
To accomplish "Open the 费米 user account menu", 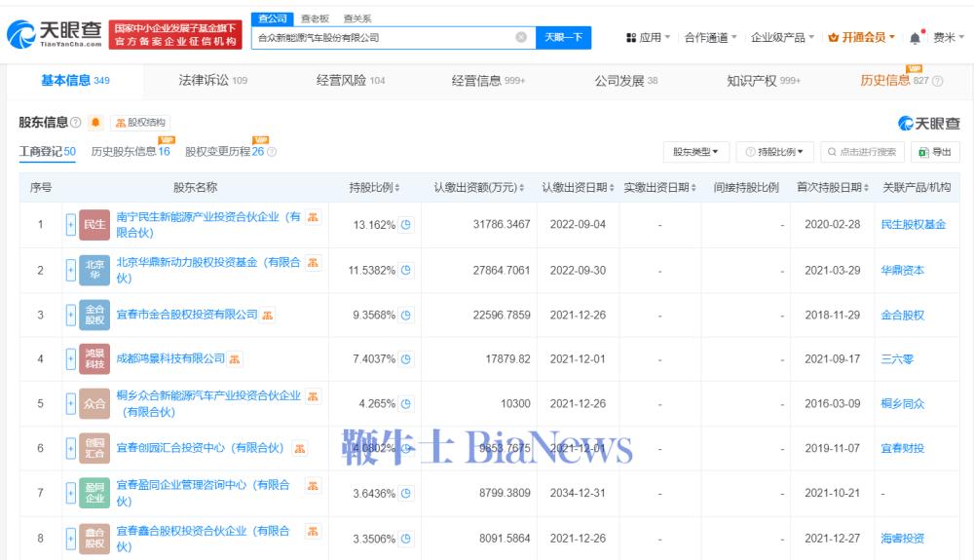I will point(949,38).
